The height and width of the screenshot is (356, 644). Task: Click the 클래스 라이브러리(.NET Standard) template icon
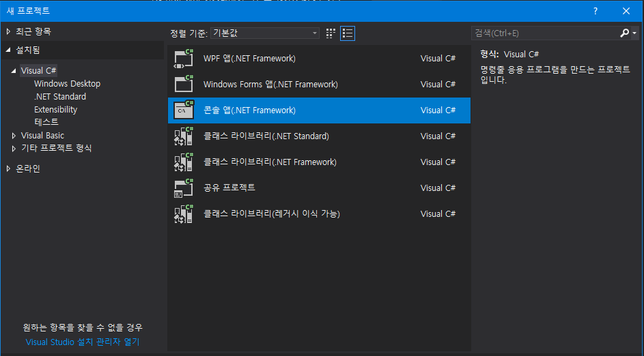click(184, 136)
